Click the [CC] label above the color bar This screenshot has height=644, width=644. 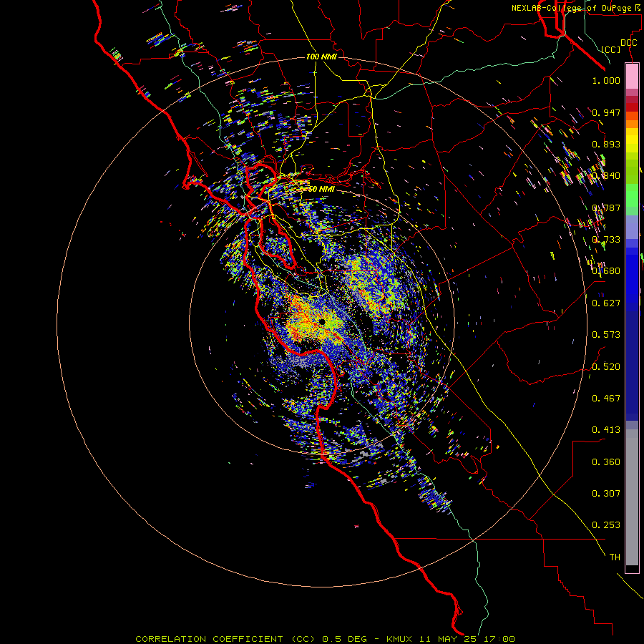(610, 49)
